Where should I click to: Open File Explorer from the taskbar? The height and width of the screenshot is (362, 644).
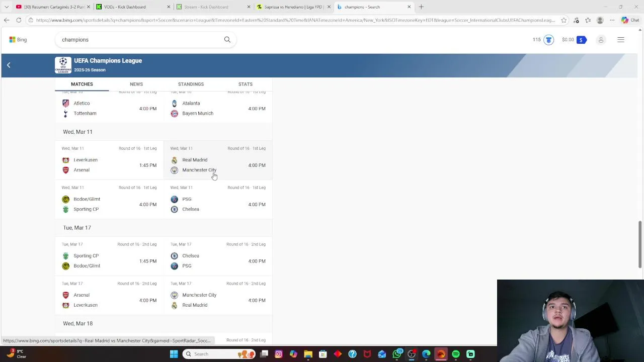coord(308,354)
